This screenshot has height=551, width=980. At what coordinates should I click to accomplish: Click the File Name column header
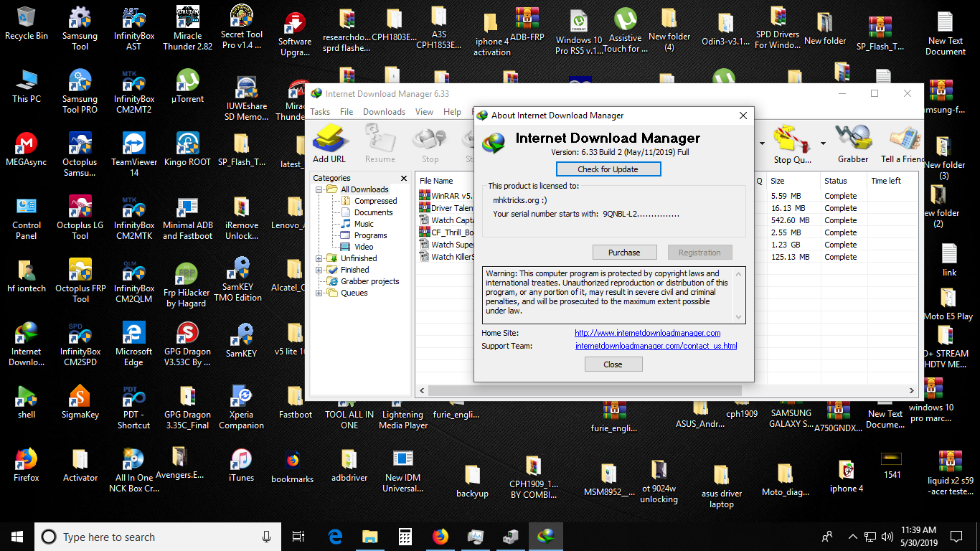point(445,181)
